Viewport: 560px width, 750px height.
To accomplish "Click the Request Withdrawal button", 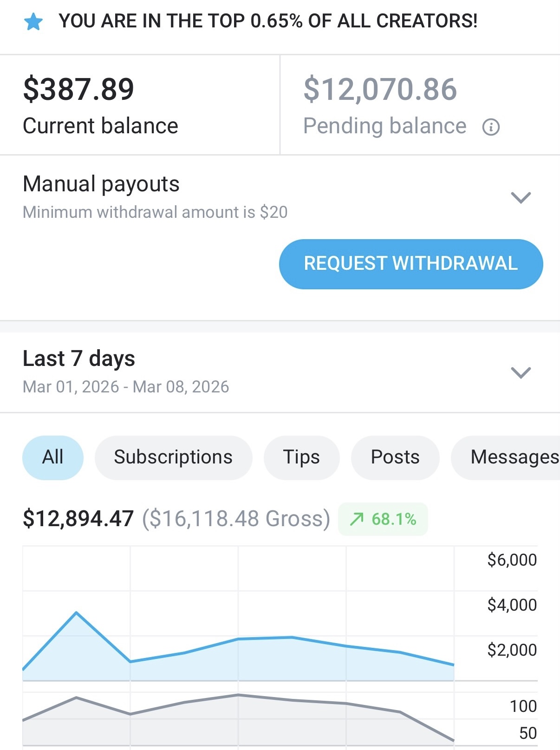I will point(411,264).
